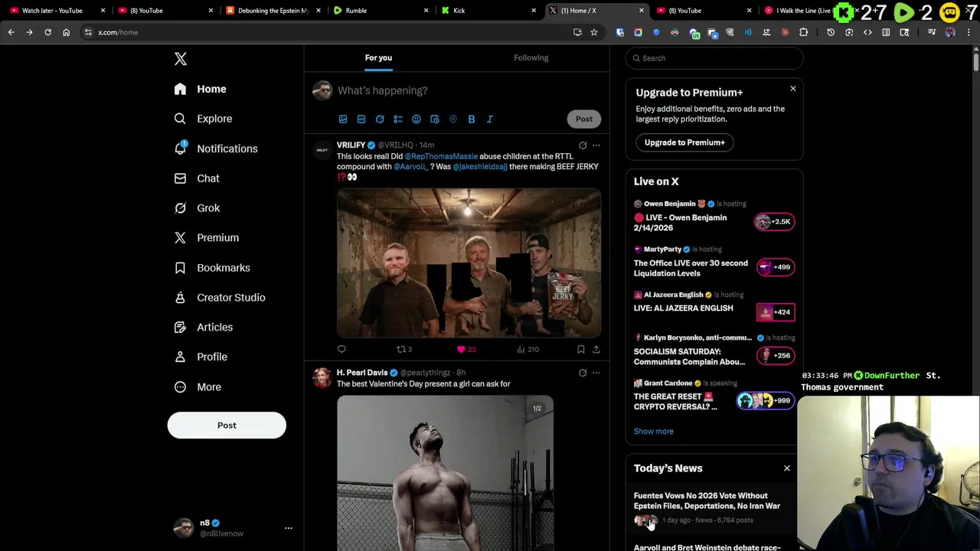Add media with the image icon in composer
The height and width of the screenshot is (551, 980).
pyautogui.click(x=343, y=119)
